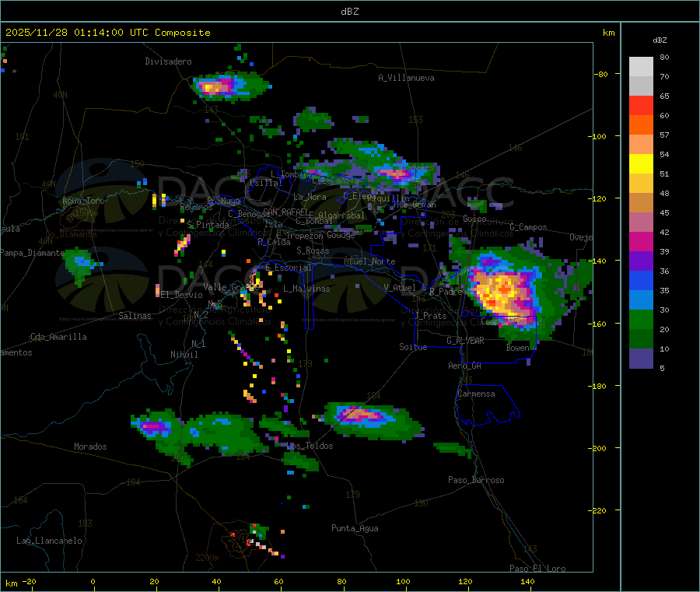Click the Soitue location label
Viewport: 700px width, 592px height.
pyautogui.click(x=413, y=347)
